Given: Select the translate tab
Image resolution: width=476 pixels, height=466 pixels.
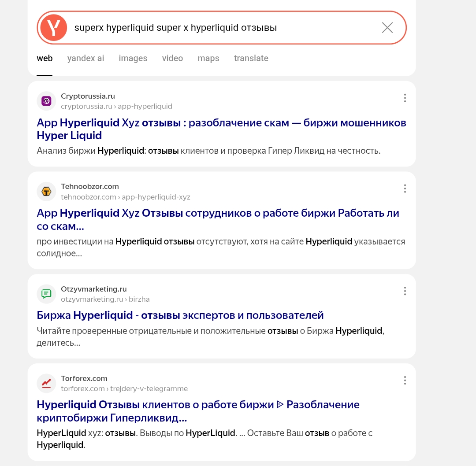Looking at the screenshot, I should coord(251,58).
